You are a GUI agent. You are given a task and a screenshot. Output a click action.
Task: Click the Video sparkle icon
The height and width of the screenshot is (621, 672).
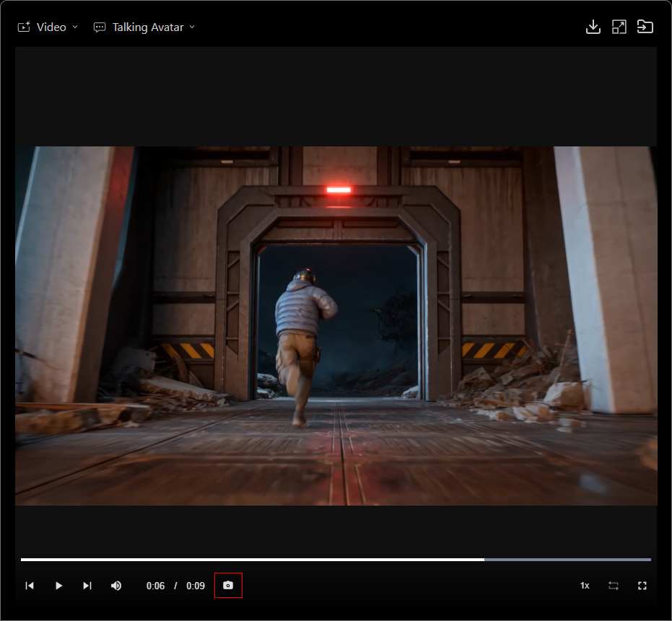pyautogui.click(x=24, y=27)
